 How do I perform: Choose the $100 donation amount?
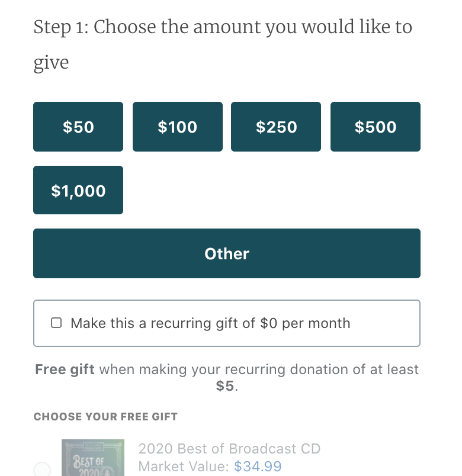click(x=178, y=127)
